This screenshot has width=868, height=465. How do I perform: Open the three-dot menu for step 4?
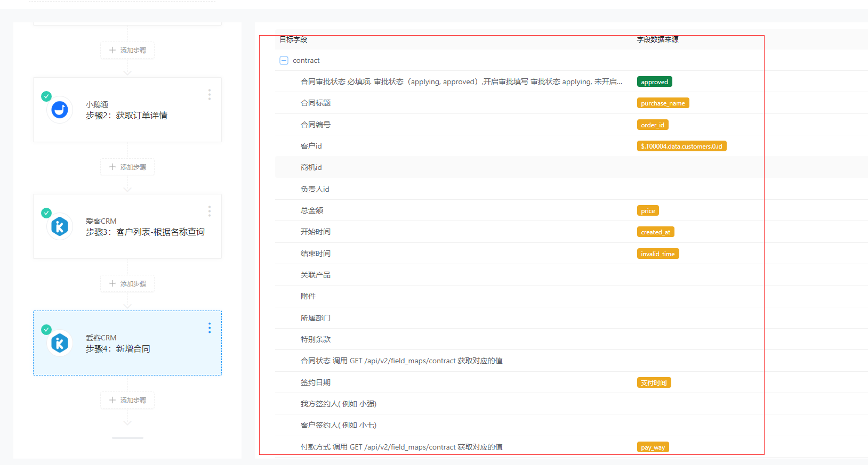pyautogui.click(x=210, y=328)
